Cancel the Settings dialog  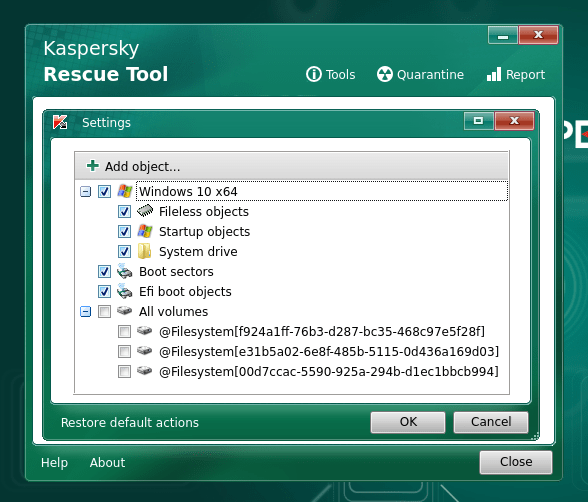coord(491,422)
